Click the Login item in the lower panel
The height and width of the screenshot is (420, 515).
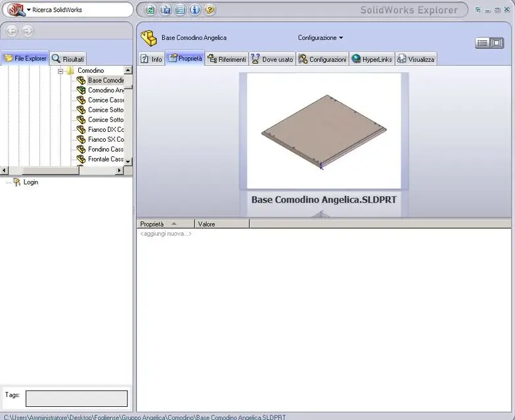click(30, 182)
